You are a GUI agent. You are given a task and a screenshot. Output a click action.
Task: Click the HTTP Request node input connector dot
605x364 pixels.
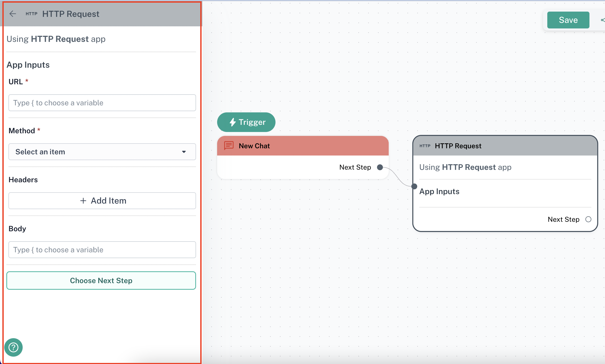point(414,186)
